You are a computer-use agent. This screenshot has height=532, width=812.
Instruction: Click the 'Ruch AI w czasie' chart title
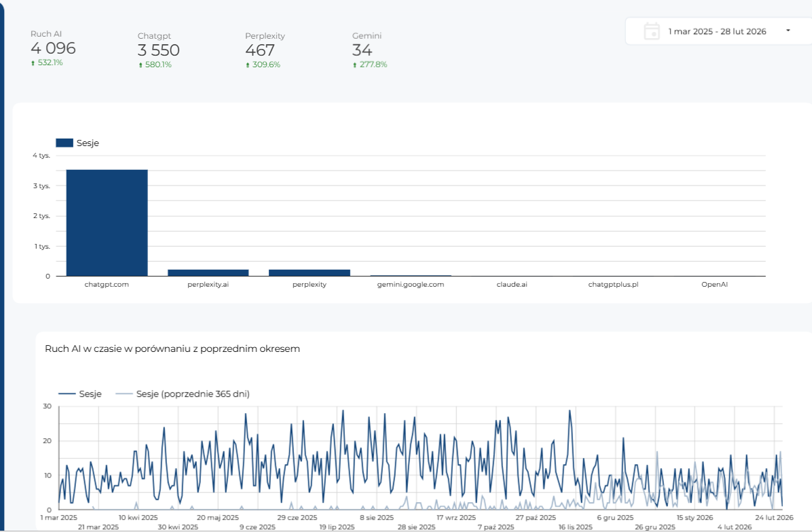(172, 349)
